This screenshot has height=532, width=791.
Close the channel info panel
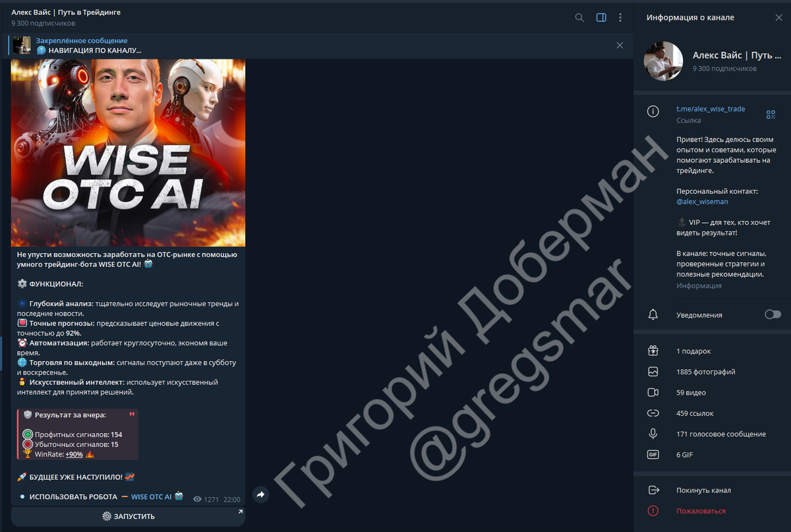778,18
